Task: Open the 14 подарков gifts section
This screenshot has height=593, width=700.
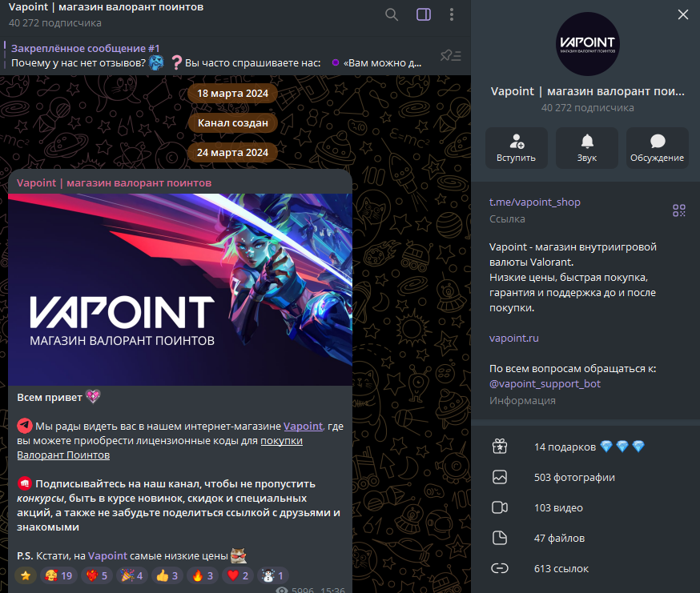Action: pyautogui.click(x=585, y=447)
